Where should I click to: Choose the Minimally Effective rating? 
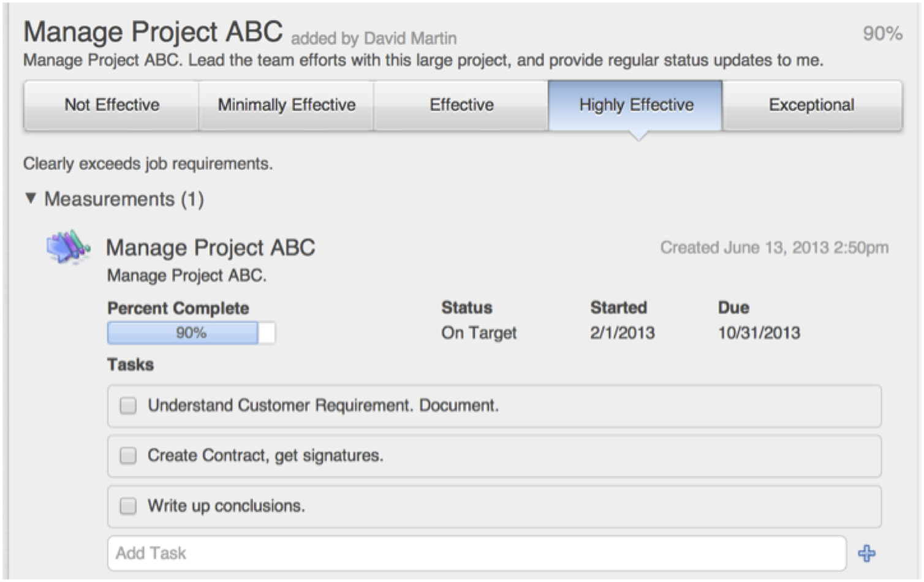point(286,105)
